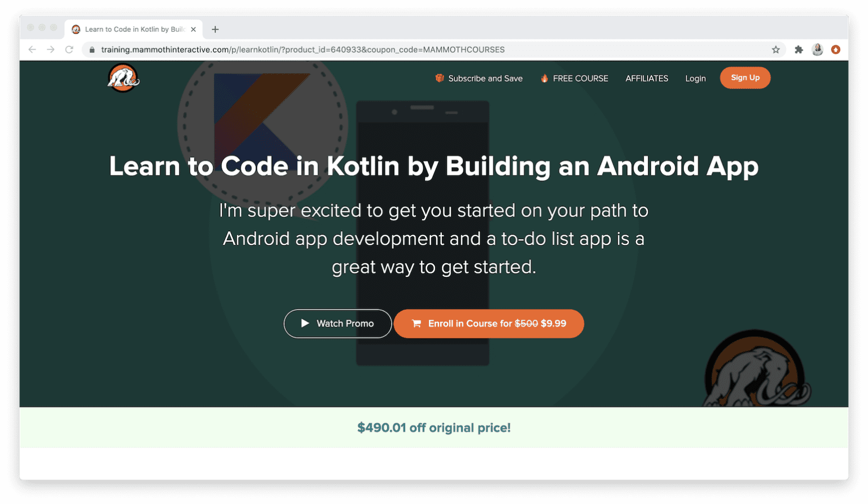The width and height of the screenshot is (868, 504).
Task: Open the browser extensions puzzle icon
Action: [x=798, y=50]
